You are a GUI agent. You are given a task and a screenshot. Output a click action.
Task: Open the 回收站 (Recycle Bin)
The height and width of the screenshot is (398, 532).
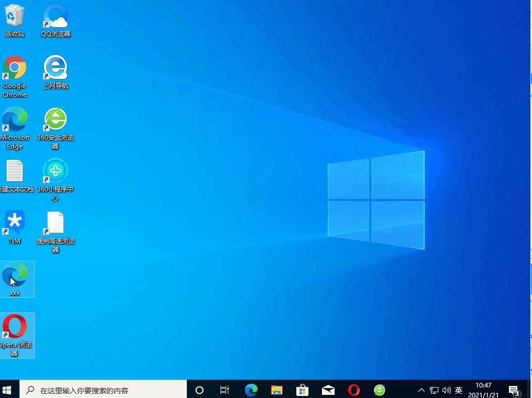14,16
